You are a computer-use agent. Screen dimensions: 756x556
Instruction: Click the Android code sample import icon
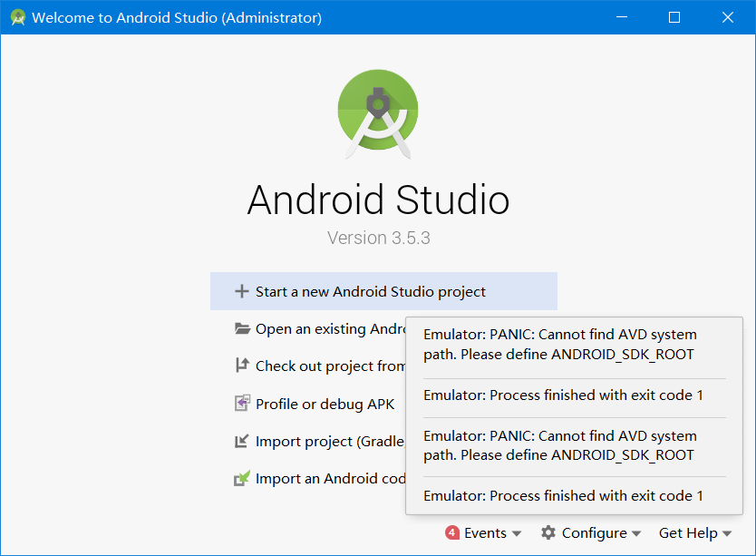(x=241, y=478)
